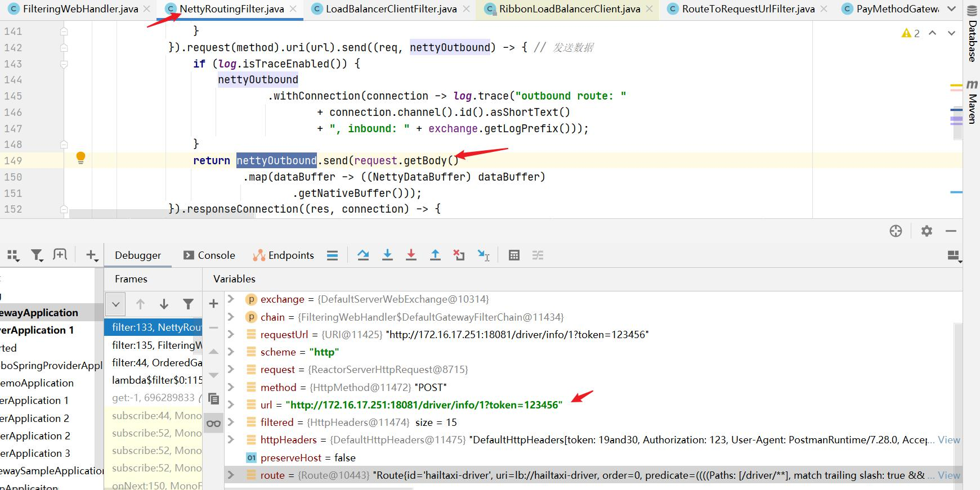Click Group By icon in Services toolbar
This screenshot has width=980, height=490.
(14, 255)
